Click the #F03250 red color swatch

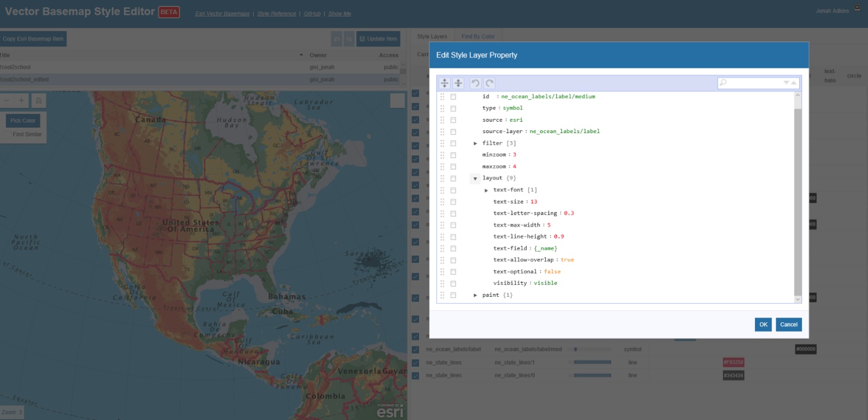click(x=733, y=362)
